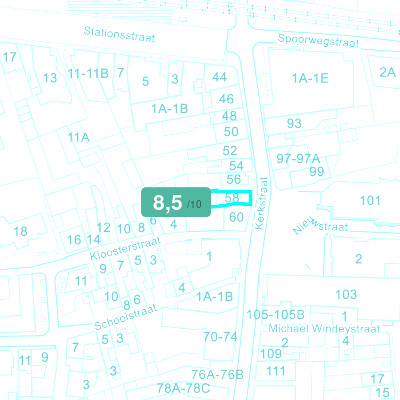
Task: Click the Schoolstraat street label
Action: pyautogui.click(x=125, y=317)
